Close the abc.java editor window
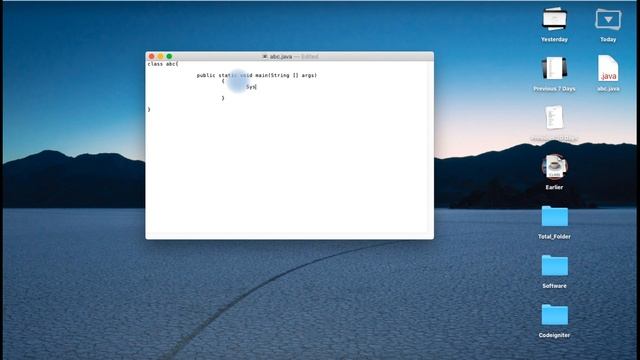This screenshot has height=360, width=640. [152, 56]
